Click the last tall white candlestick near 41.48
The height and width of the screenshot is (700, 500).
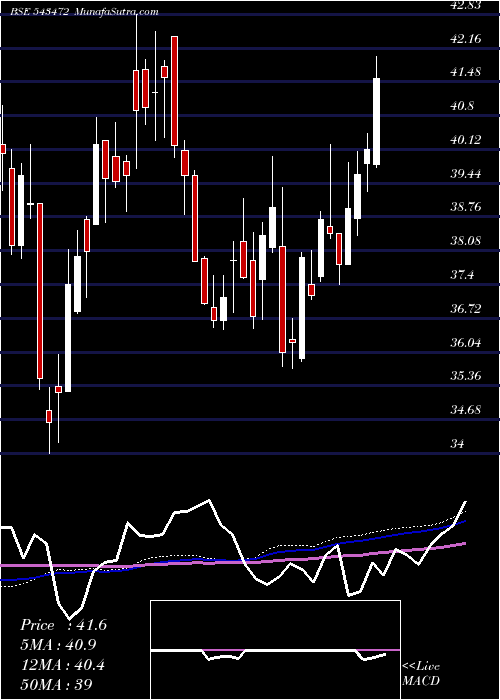376,121
